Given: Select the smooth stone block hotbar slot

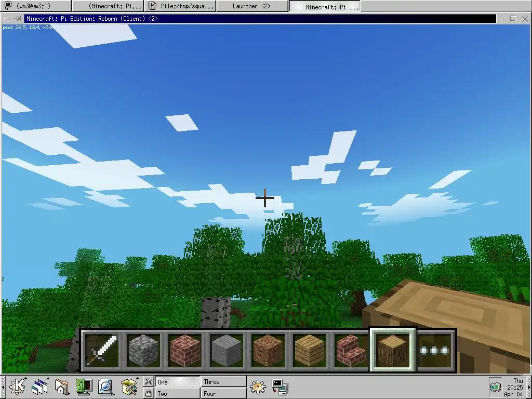Looking at the screenshot, I should pyautogui.click(x=227, y=350).
